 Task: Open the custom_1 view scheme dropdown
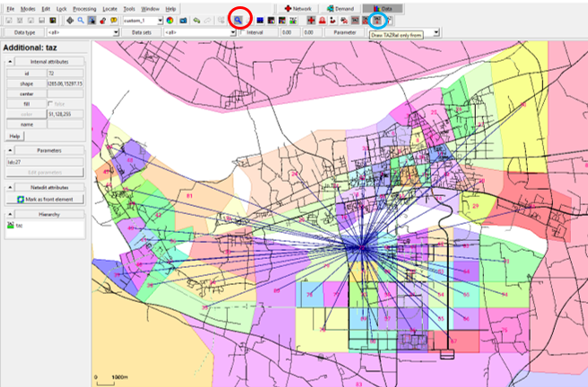160,19
